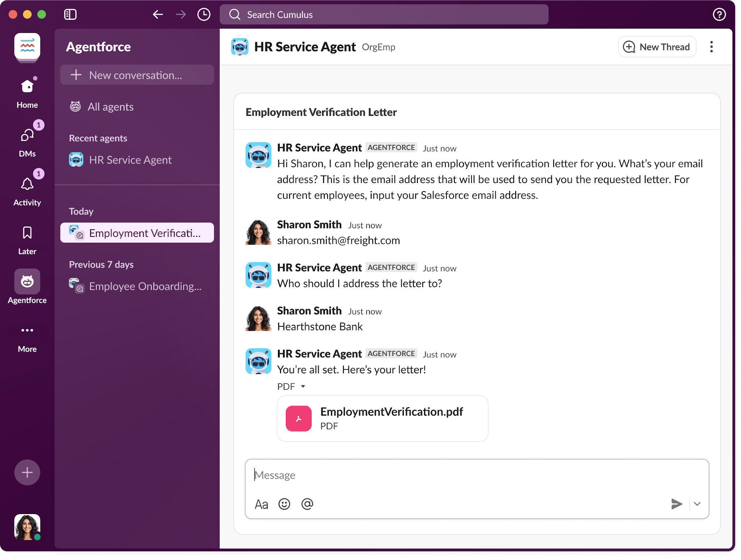Toggle the sidebar layout icon
This screenshot has width=741, height=560.
pyautogui.click(x=70, y=14)
